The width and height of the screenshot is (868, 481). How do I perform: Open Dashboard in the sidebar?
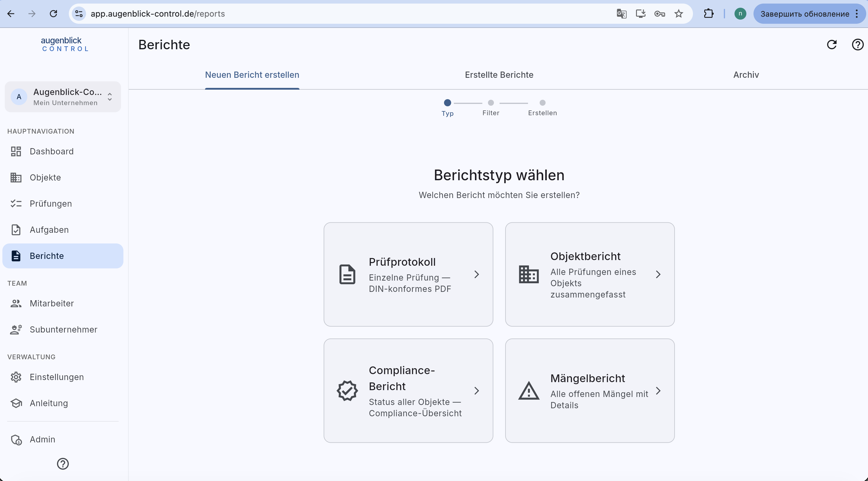[63, 151]
